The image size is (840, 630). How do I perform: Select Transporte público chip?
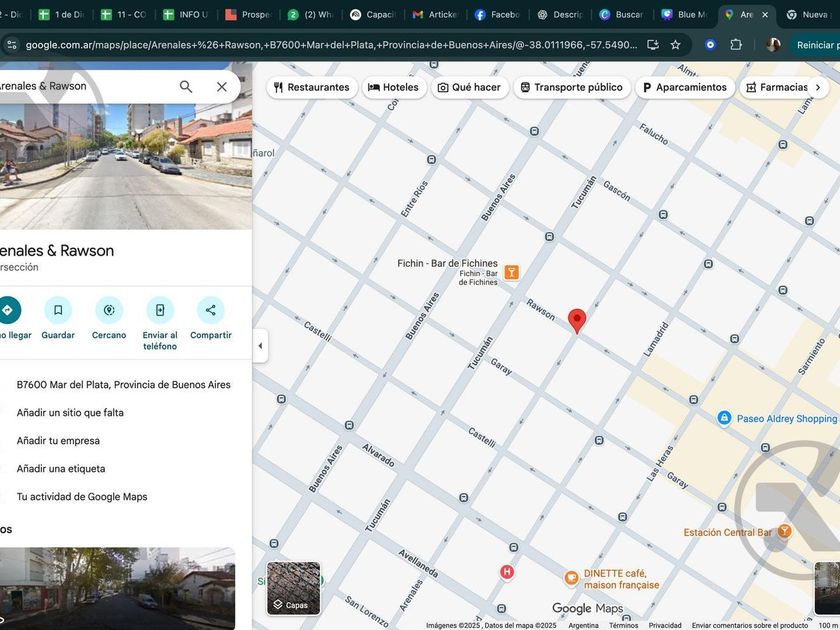coord(572,87)
